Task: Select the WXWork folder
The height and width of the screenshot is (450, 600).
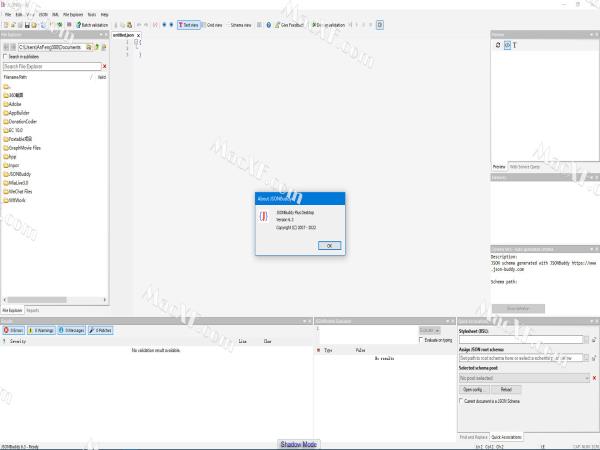Action: click(14, 200)
